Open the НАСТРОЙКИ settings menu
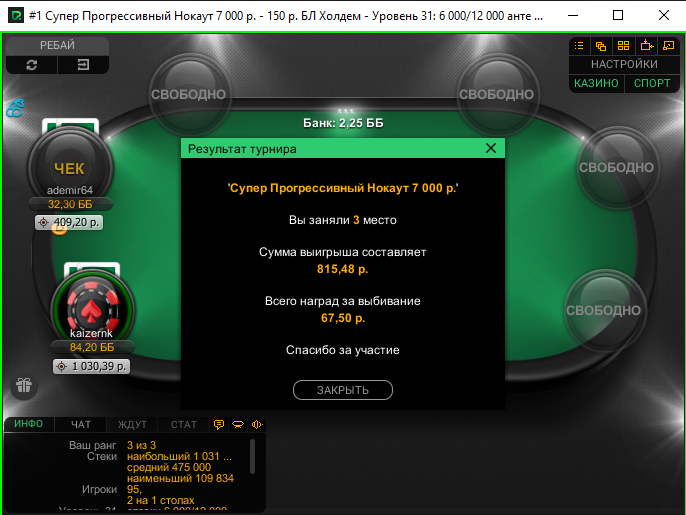686x515 pixels. 624,64
